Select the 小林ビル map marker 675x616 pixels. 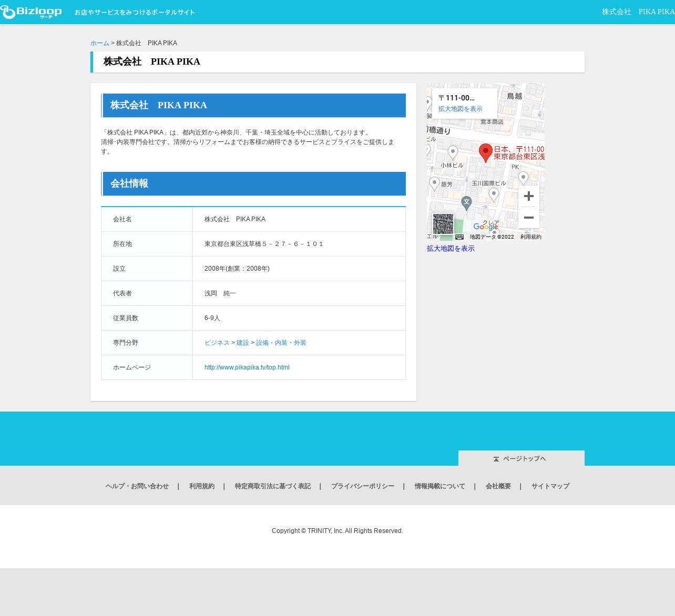click(x=453, y=153)
